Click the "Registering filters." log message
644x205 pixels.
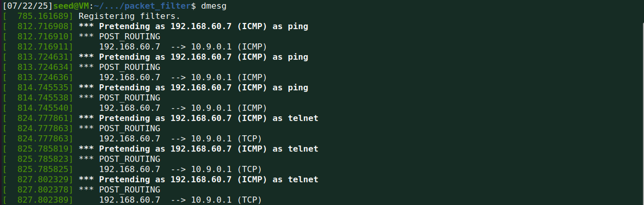121,16
